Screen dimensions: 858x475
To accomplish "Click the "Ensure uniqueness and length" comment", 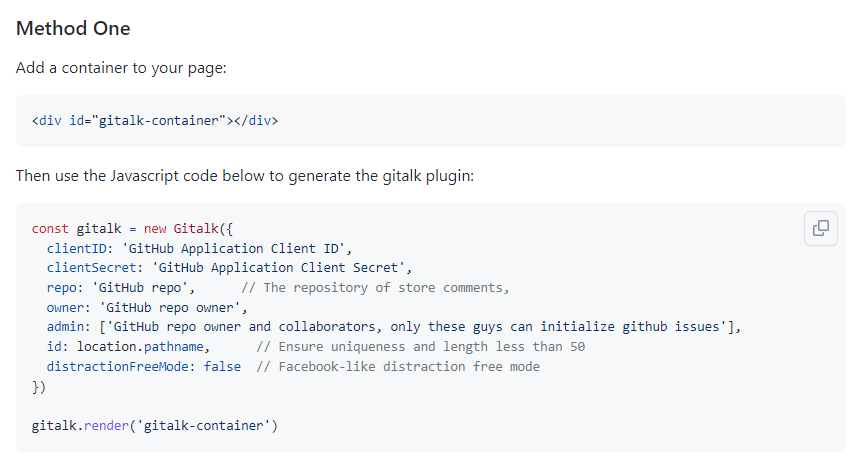I will pos(420,346).
